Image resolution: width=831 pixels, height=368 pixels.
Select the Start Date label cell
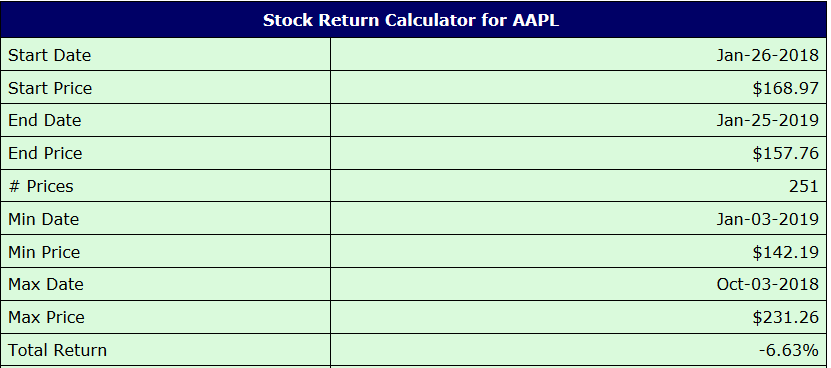tap(165, 55)
